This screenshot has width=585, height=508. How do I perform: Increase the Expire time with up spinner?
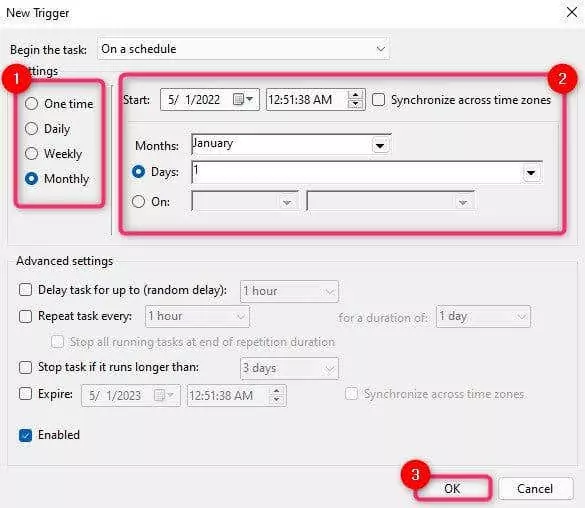coord(276,391)
